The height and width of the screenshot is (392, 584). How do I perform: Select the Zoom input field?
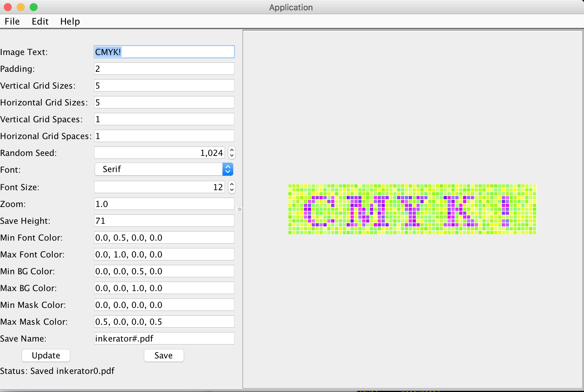coord(164,204)
